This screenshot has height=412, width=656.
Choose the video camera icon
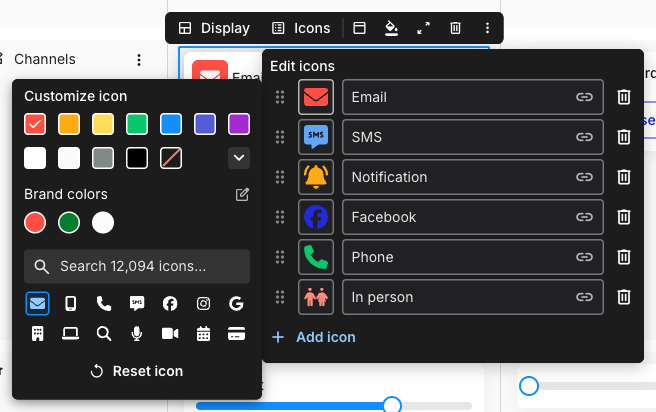coord(170,334)
